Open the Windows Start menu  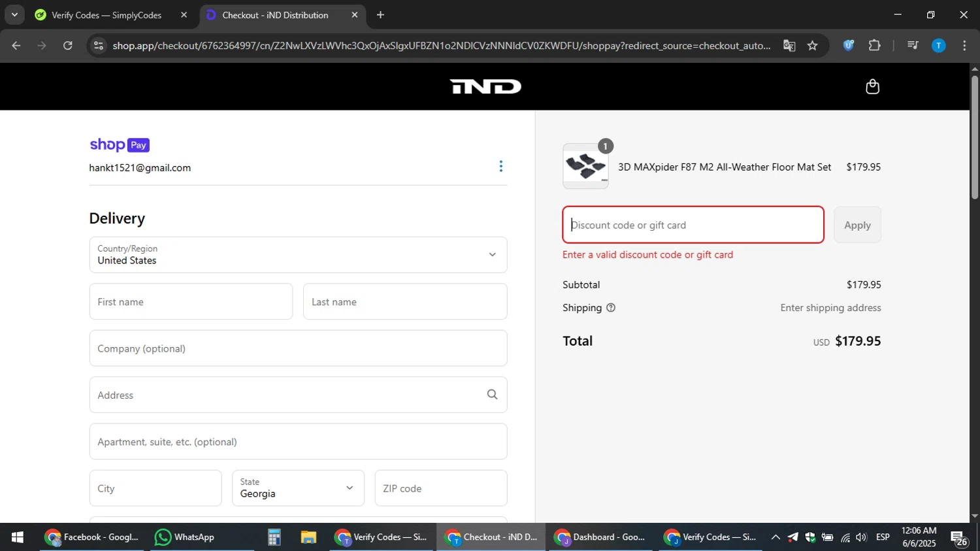tap(18, 537)
